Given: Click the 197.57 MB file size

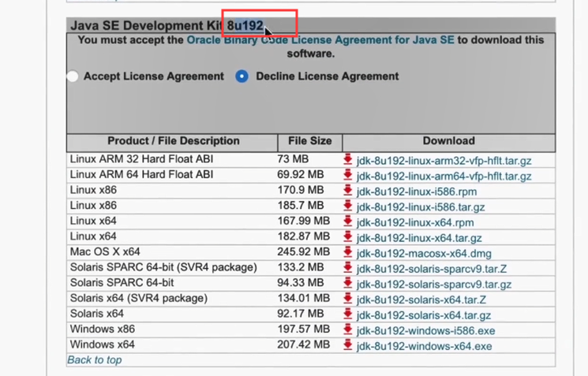Looking at the screenshot, I should pyautogui.click(x=304, y=329).
